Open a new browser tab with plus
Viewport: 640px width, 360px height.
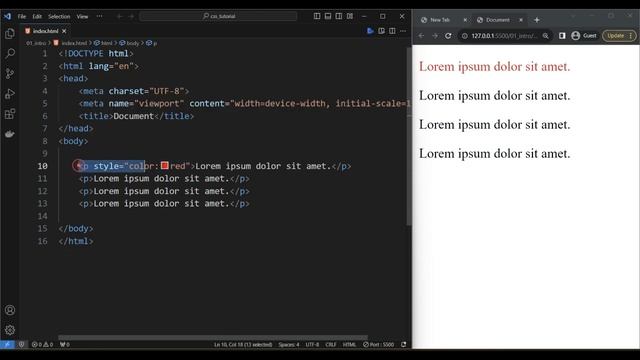(x=537, y=20)
